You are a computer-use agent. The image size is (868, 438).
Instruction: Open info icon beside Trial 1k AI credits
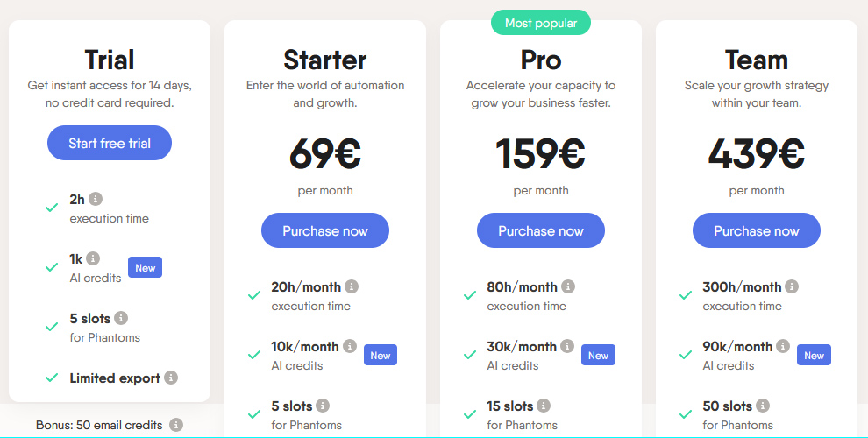tap(93, 258)
